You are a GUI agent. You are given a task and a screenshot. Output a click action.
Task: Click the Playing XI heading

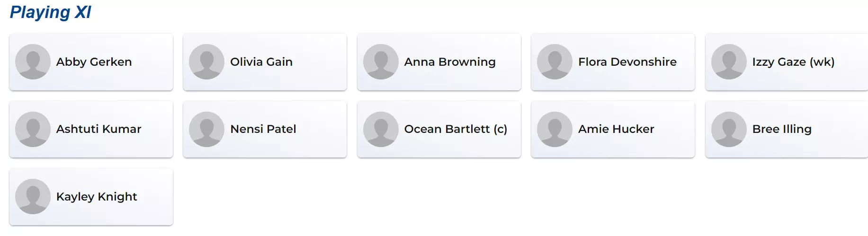tap(51, 12)
